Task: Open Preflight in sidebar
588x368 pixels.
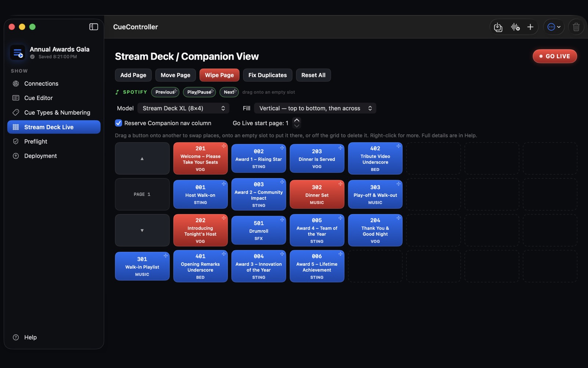Action: [54, 141]
